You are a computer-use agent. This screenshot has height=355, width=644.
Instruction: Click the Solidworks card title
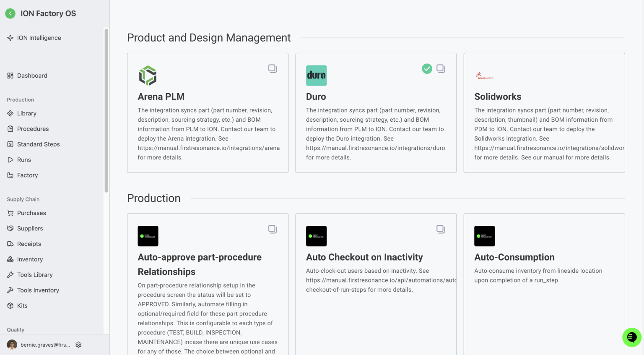(498, 97)
